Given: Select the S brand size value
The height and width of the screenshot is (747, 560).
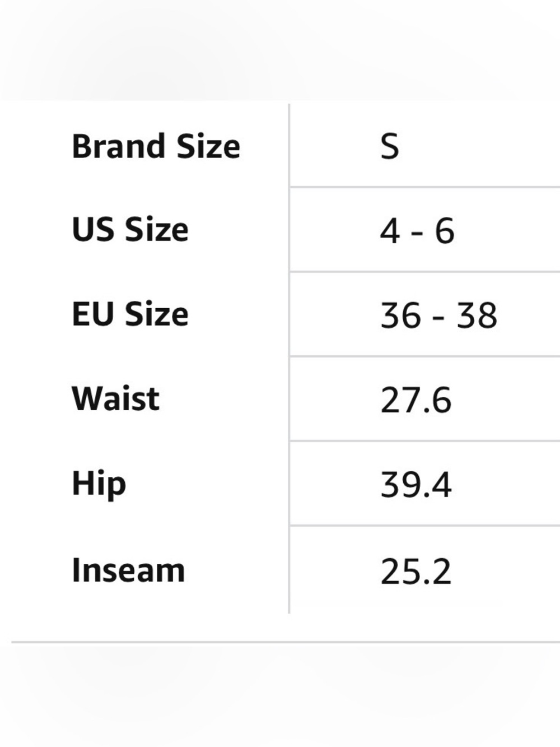Looking at the screenshot, I should click(x=390, y=147).
